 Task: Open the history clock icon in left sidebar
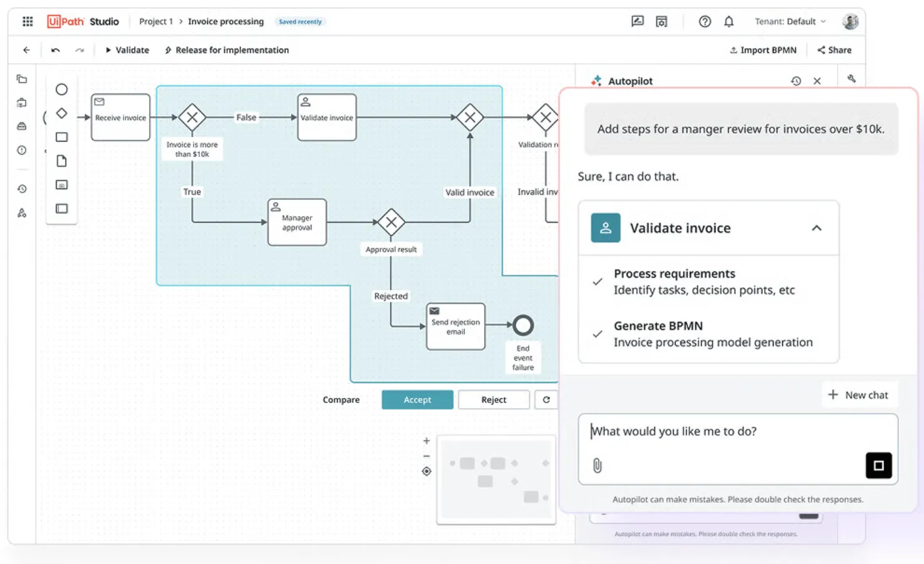[x=22, y=188]
